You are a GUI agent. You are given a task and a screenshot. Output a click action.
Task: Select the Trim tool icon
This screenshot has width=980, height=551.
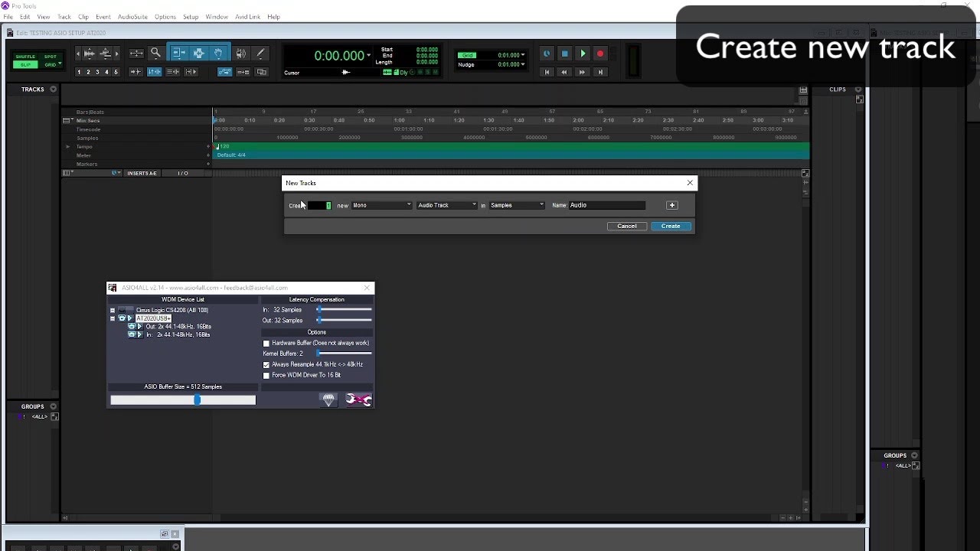pos(178,53)
